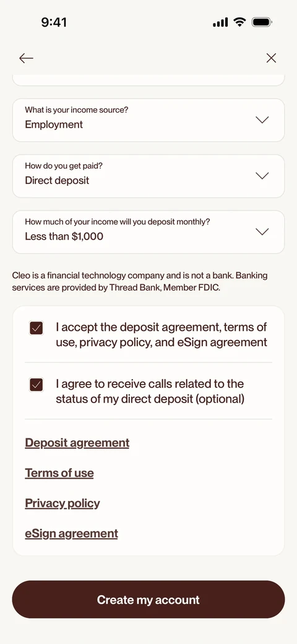Tap the Wi-Fi status icon
The height and width of the screenshot is (644, 297).
[239, 22]
